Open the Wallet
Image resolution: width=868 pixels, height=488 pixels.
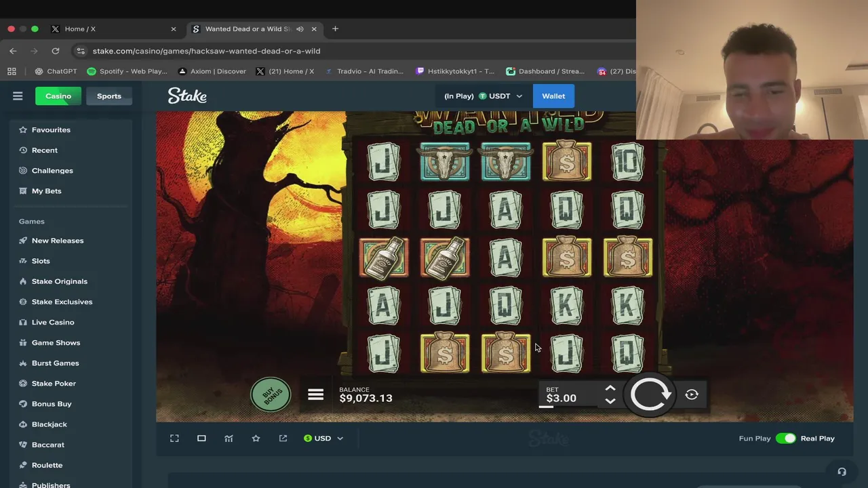point(553,96)
